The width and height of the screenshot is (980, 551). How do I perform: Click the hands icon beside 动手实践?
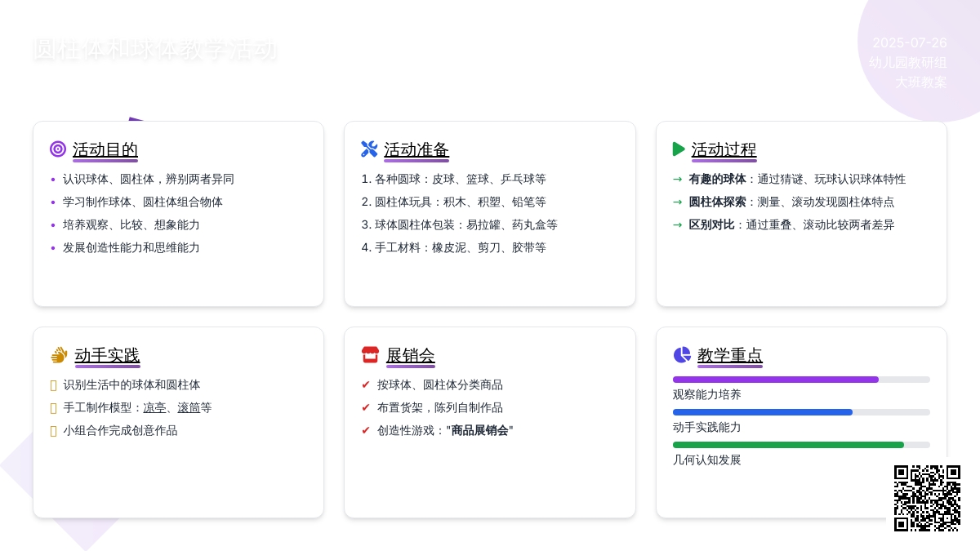click(x=59, y=355)
